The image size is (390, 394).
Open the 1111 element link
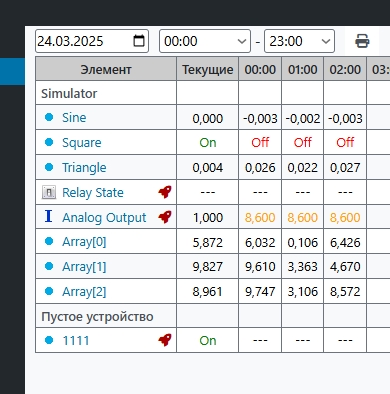coord(76,341)
